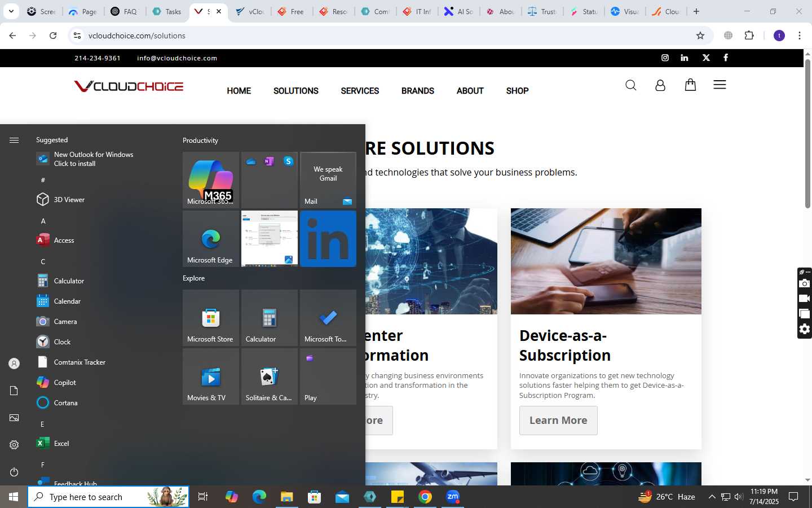Open the Chrome extensions puzzle icon
This screenshot has width=812, height=508.
pyautogui.click(x=749, y=36)
